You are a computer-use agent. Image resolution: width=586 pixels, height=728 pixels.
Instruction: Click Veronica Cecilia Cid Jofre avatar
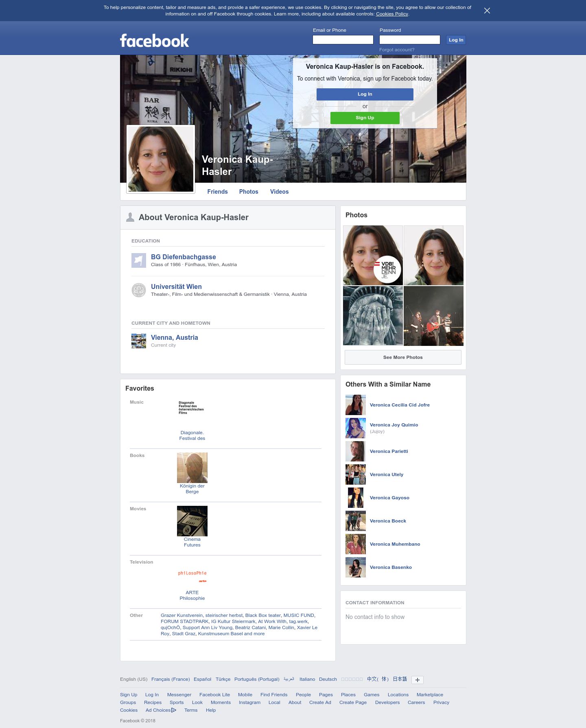(356, 405)
